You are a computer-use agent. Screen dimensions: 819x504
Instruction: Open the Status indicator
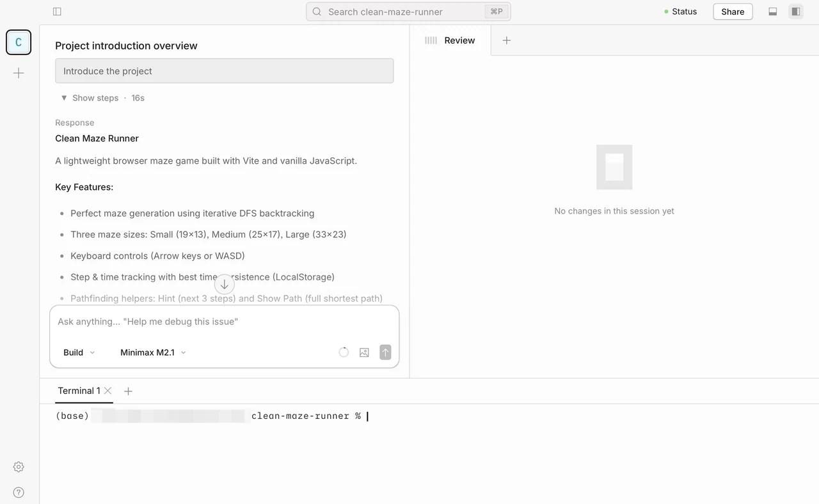tap(680, 12)
